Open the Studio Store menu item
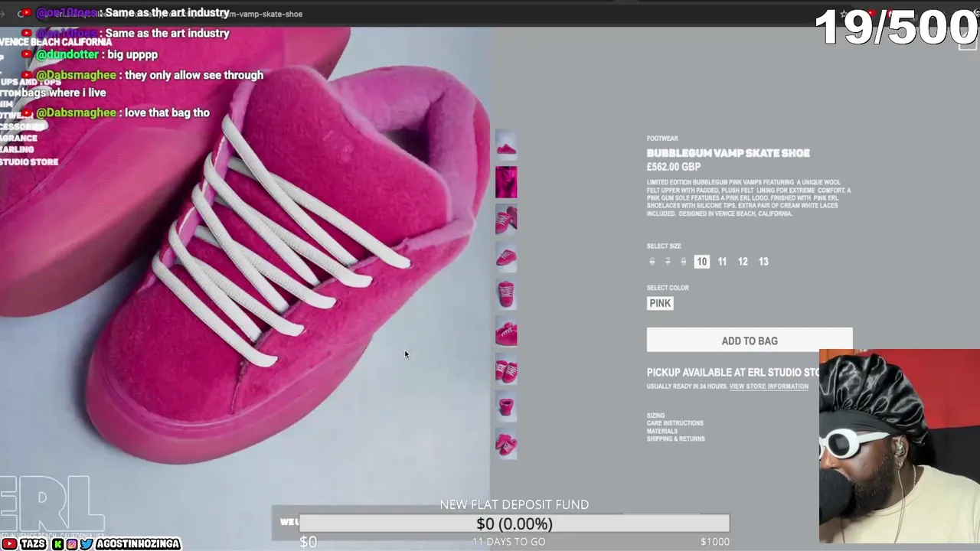The width and height of the screenshot is (980, 551). (29, 162)
